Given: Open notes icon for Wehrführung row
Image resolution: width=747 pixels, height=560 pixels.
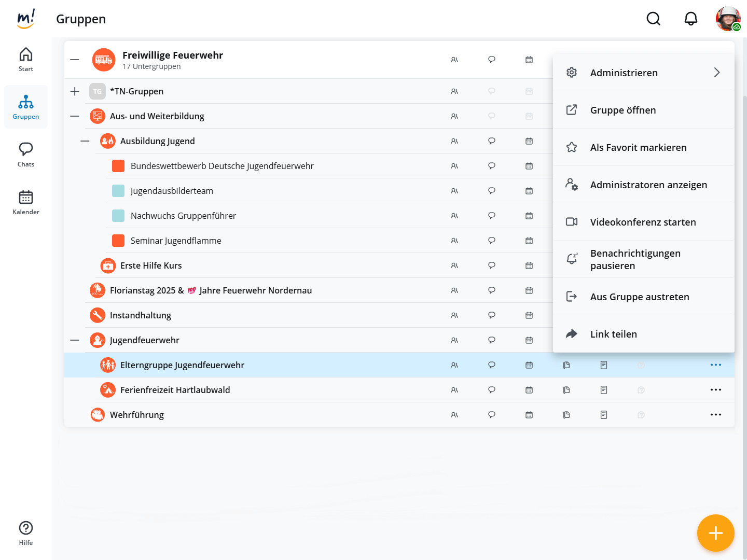Looking at the screenshot, I should tap(604, 415).
